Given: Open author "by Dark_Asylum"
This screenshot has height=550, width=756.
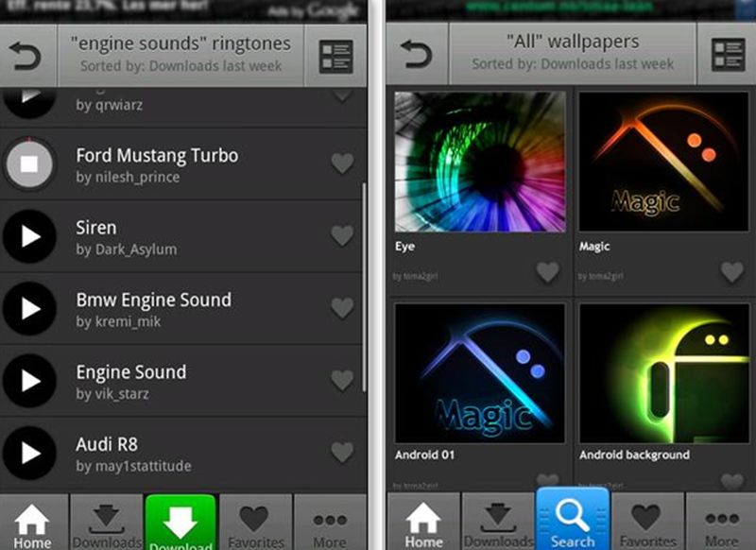Looking at the screenshot, I should 127,249.
